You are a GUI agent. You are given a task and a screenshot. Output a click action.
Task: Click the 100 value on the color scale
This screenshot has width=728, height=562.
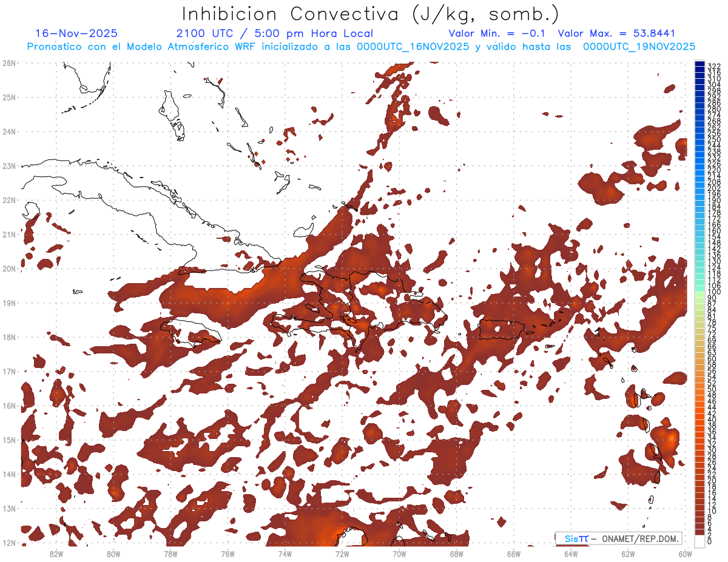[714, 293]
